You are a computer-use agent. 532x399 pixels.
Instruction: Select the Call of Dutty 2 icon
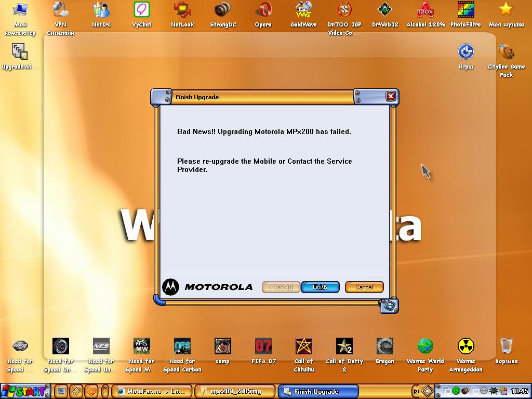[x=344, y=355]
